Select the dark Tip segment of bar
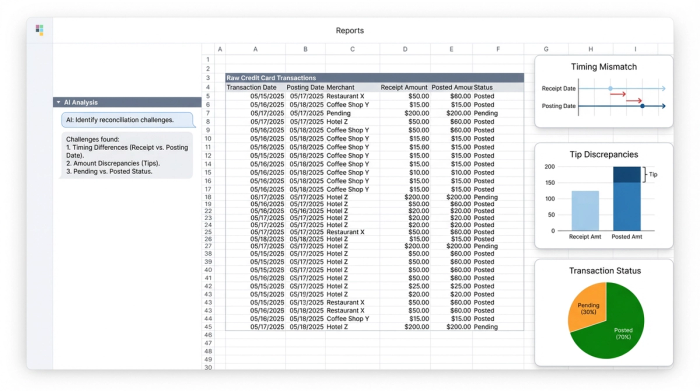This screenshot has width=700, height=391. click(627, 175)
